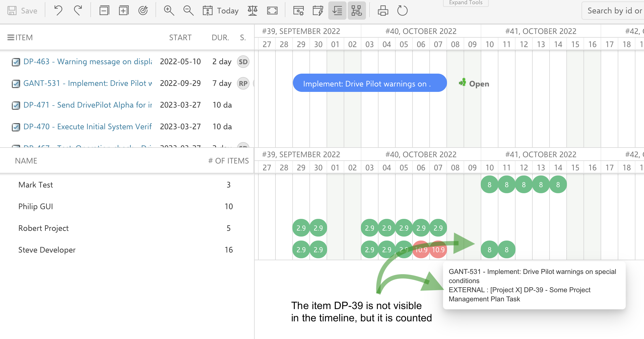Toggle the dependency links view button
Viewport: 644px width, 339px height.
(x=357, y=11)
